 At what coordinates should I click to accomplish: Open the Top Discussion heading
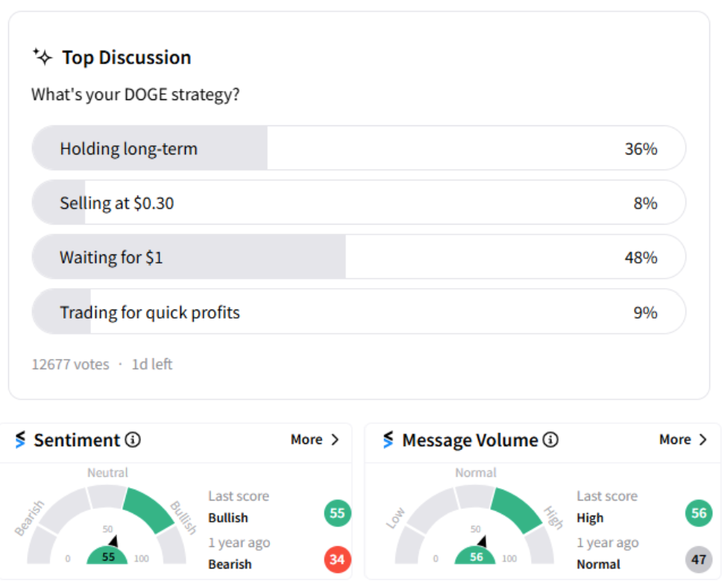(x=126, y=57)
